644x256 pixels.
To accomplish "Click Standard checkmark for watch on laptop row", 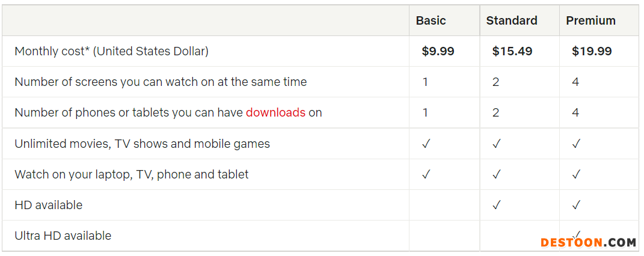I will pyautogui.click(x=496, y=174).
